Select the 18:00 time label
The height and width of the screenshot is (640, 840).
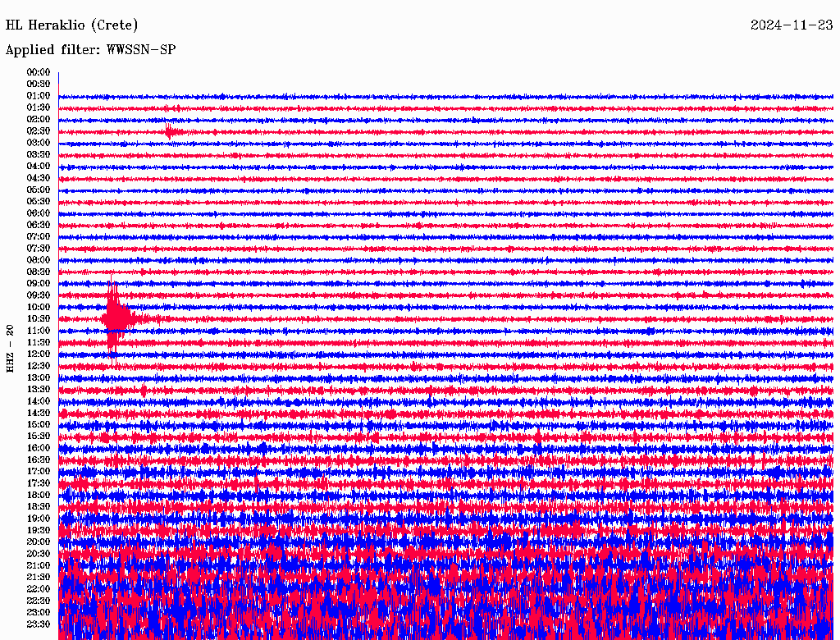coord(38,496)
